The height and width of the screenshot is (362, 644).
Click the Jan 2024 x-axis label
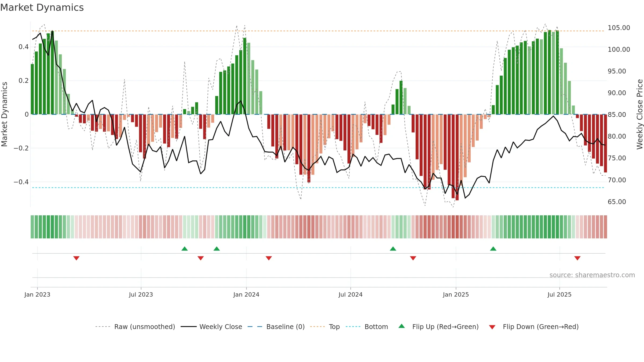tap(246, 294)
